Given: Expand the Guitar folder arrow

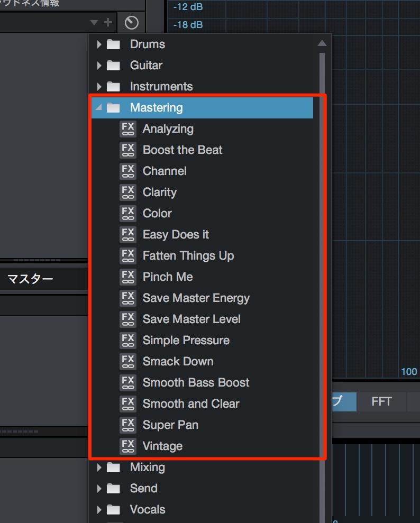Looking at the screenshot, I should point(99,66).
